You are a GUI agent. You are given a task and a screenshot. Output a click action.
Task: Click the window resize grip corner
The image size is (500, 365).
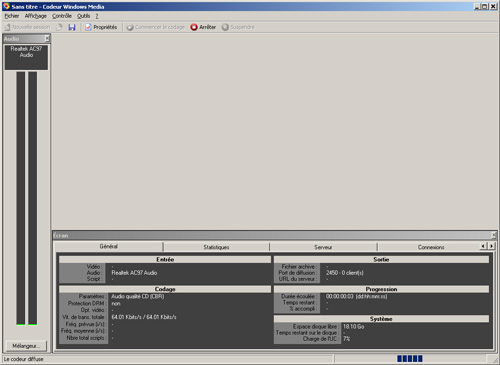[x=495, y=359]
